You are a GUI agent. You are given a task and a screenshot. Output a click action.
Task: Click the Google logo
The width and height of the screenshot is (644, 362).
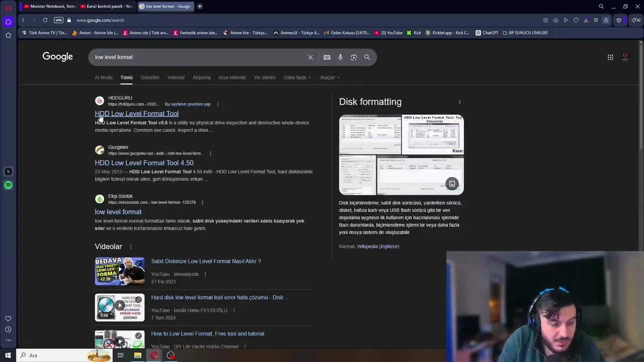(x=57, y=57)
